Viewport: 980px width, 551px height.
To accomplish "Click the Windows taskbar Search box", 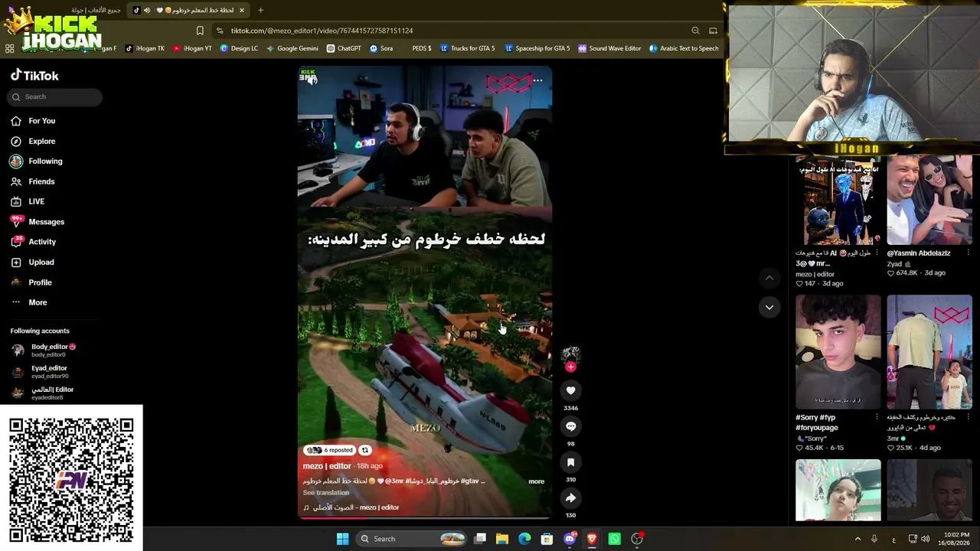I will click(412, 539).
